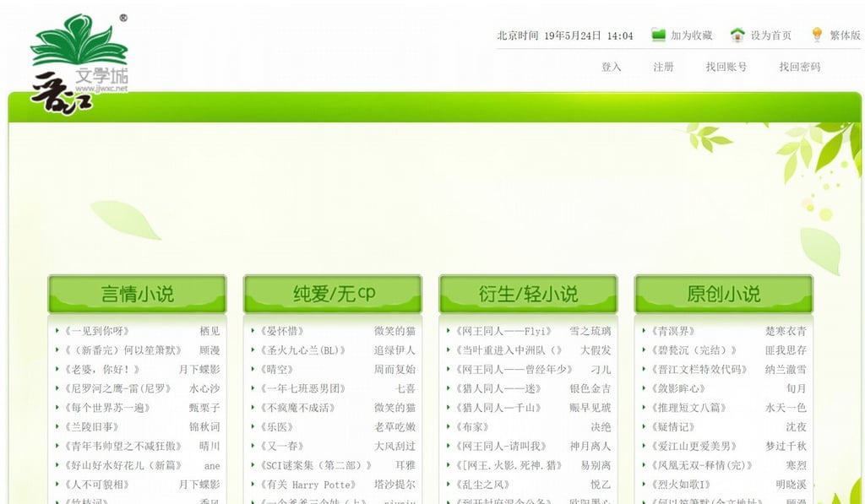Click arrow bullet before 《青溟界》
This screenshot has height=504, width=865.
tap(644, 331)
